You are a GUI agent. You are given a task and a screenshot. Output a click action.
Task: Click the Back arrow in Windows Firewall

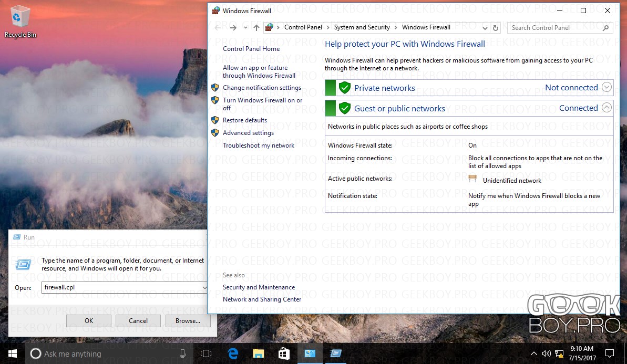(218, 27)
